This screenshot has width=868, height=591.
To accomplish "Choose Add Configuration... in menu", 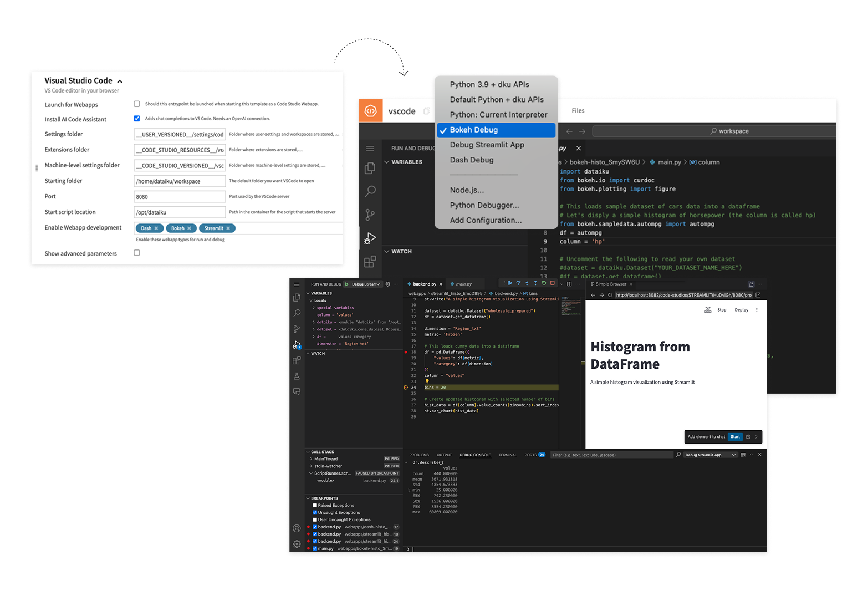I will [x=486, y=220].
